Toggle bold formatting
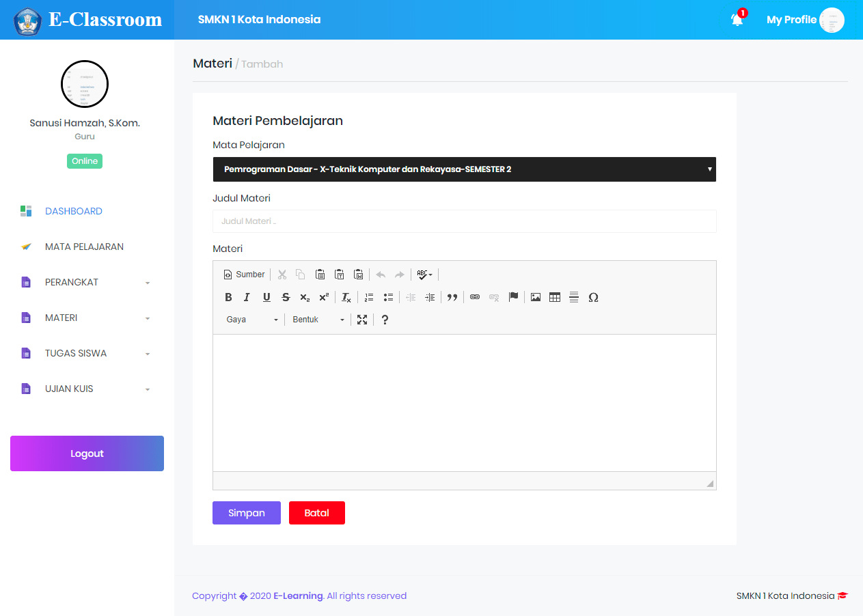 point(228,297)
